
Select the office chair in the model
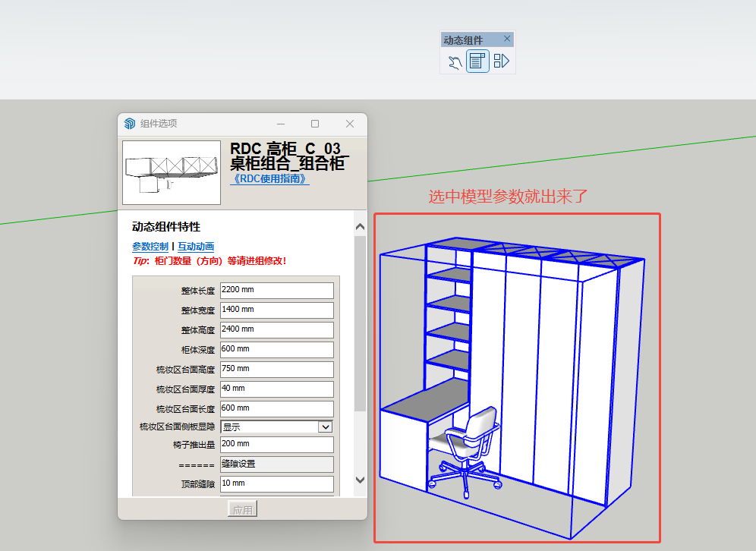[467, 451]
